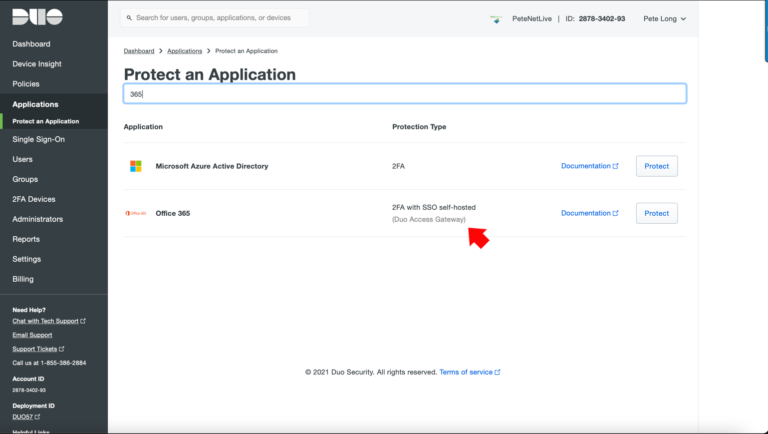This screenshot has width=768, height=434.
Task: Focus the application filter field containing 365
Action: [x=405, y=94]
